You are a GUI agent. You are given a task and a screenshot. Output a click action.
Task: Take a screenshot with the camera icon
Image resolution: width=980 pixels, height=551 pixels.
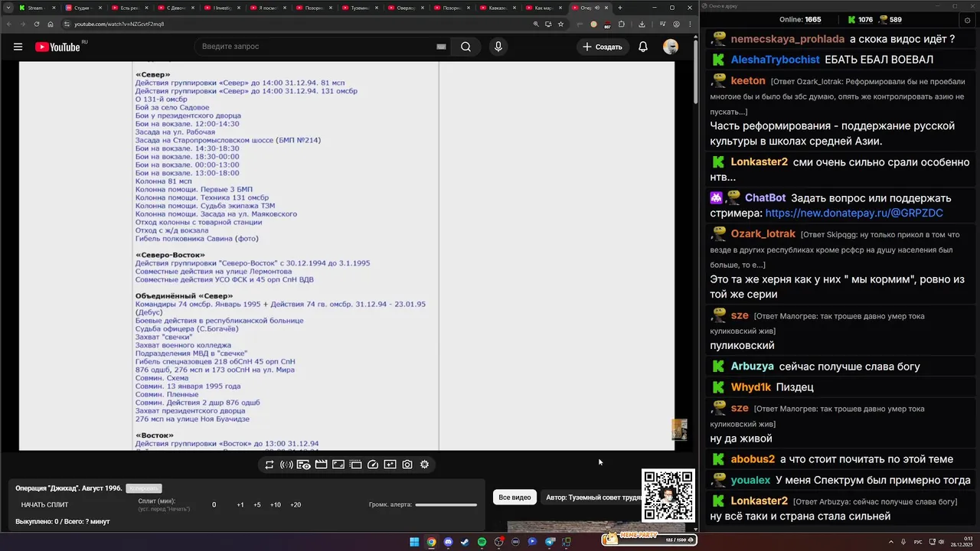407,465
